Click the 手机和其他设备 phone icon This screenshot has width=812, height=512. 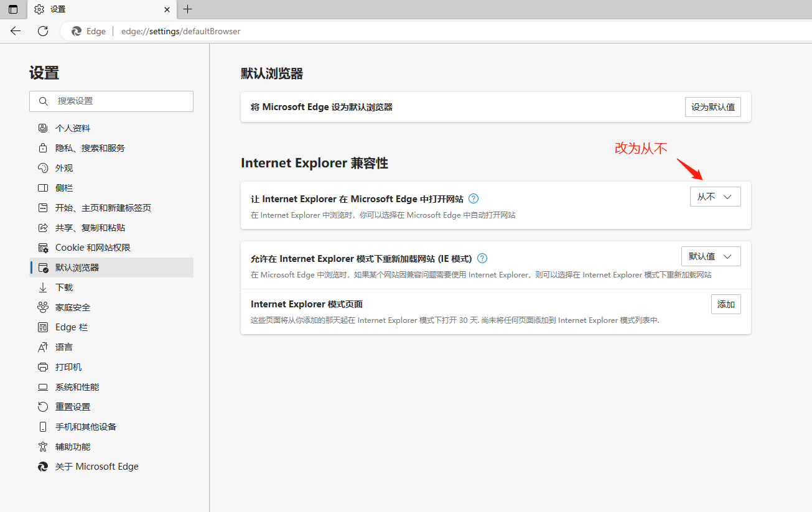(43, 427)
